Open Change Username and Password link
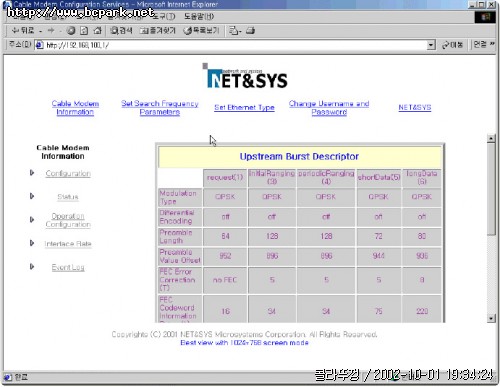This screenshot has width=500, height=387. (x=329, y=108)
